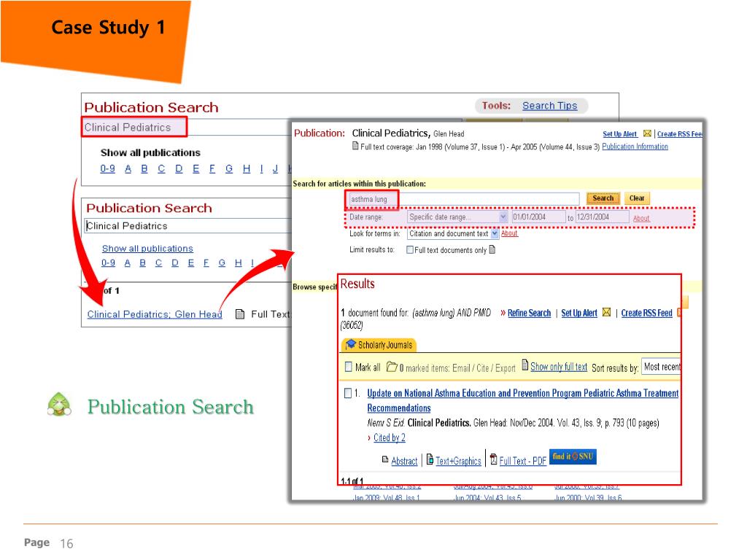
Task: Click letter G in top alphabet index
Action: point(229,168)
